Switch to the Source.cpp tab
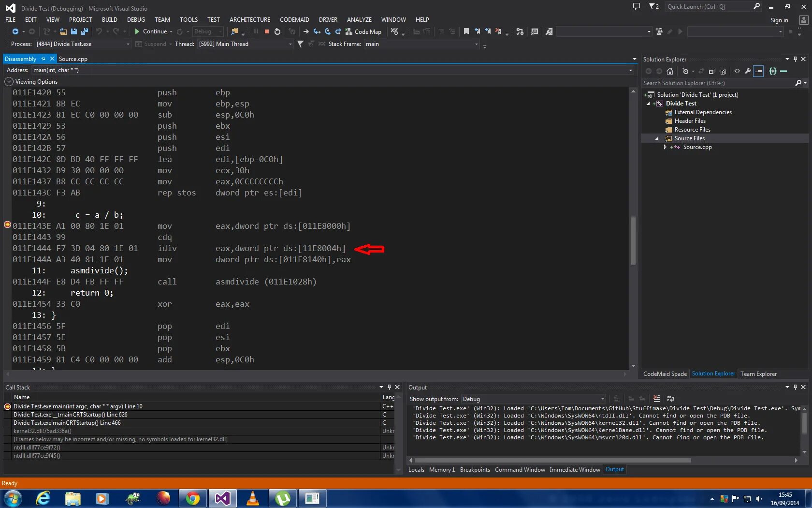812x508 pixels. pyautogui.click(x=73, y=59)
